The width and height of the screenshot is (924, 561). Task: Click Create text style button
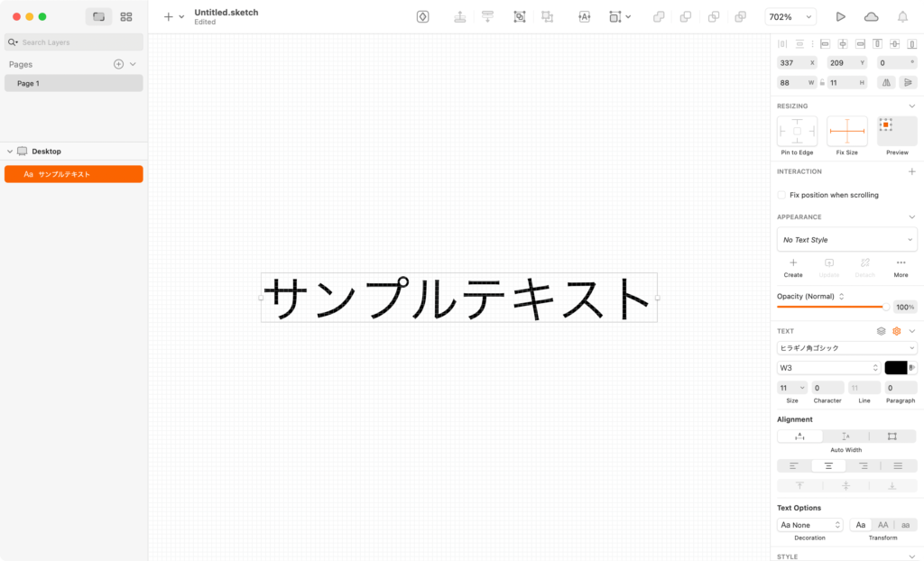[x=793, y=267]
